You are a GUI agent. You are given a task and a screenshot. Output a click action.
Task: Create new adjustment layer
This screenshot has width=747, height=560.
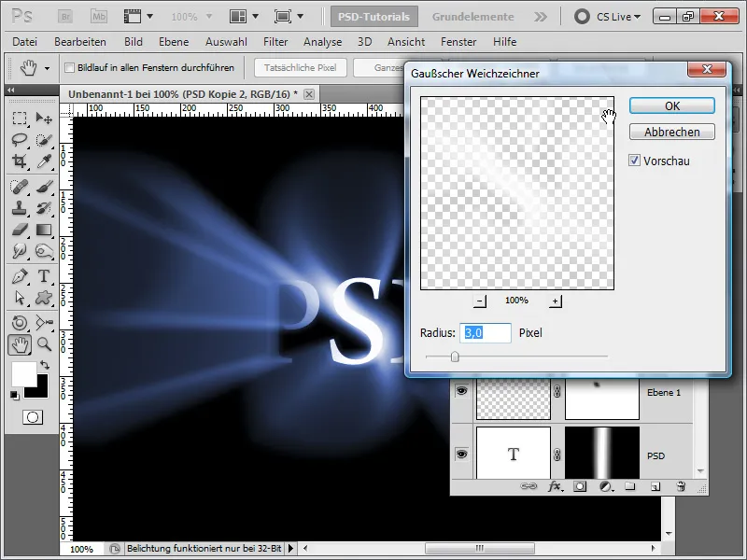click(606, 486)
